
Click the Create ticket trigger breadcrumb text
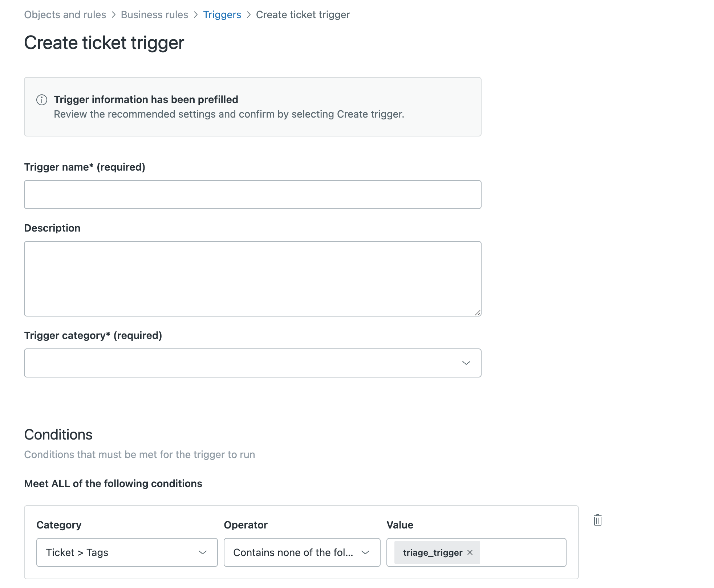point(303,15)
